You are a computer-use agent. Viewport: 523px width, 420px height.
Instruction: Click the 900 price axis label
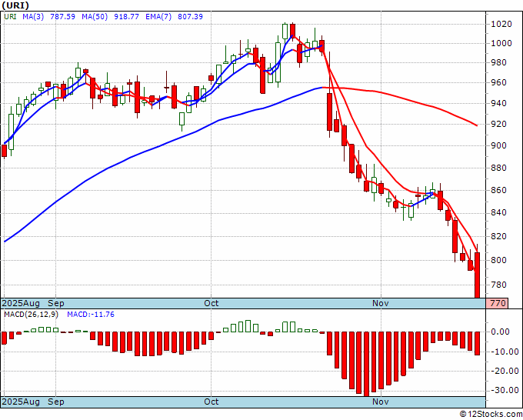(498, 146)
